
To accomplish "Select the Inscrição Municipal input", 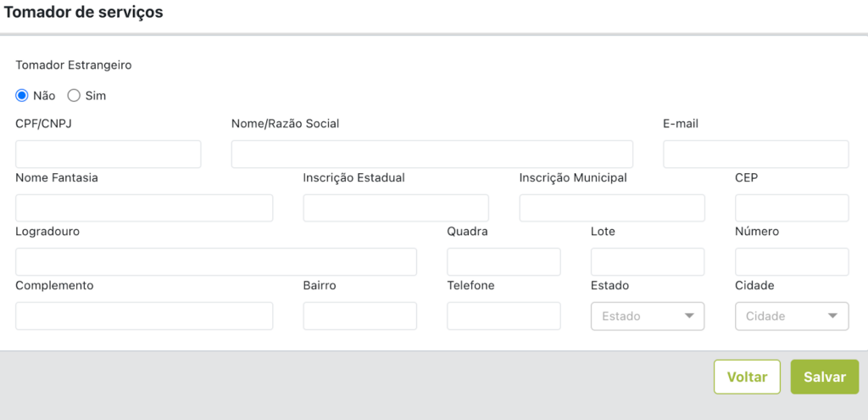I will point(611,208).
